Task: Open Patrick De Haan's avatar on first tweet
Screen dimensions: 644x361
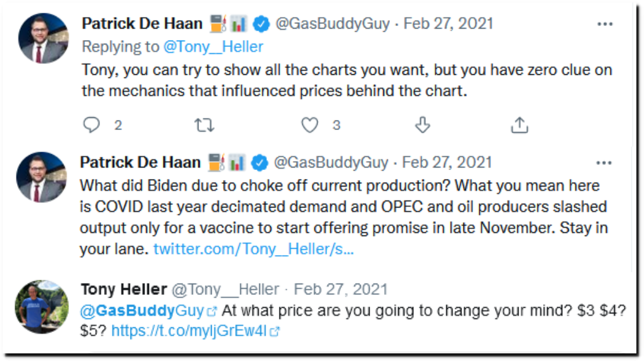Action: point(43,38)
